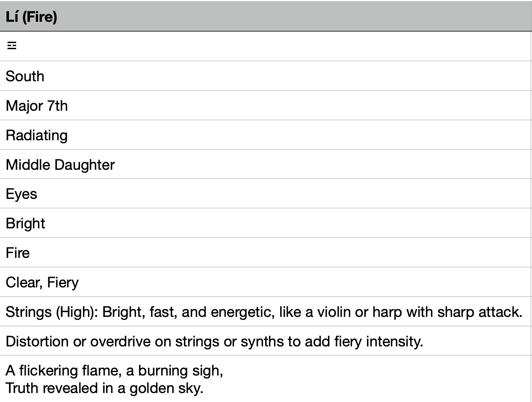The image size is (532, 402).
Task: Click the Fire cell below Bright
Action: click(18, 253)
